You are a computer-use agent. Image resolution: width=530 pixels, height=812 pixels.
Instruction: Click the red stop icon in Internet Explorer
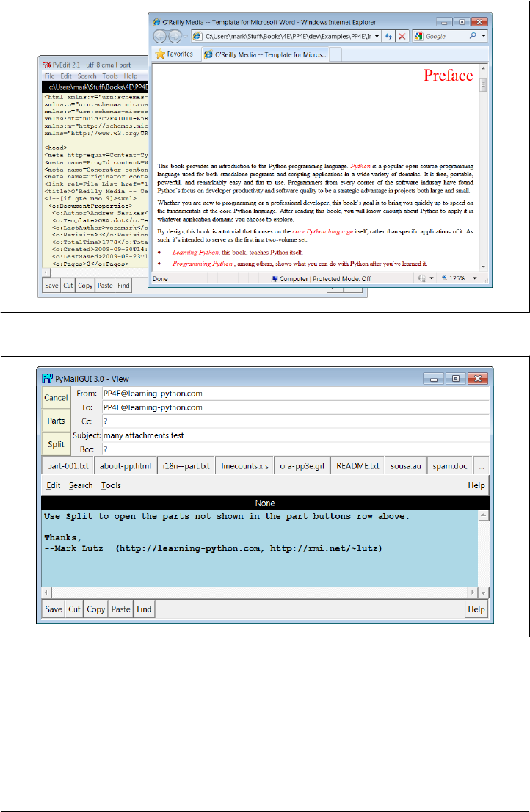402,36
